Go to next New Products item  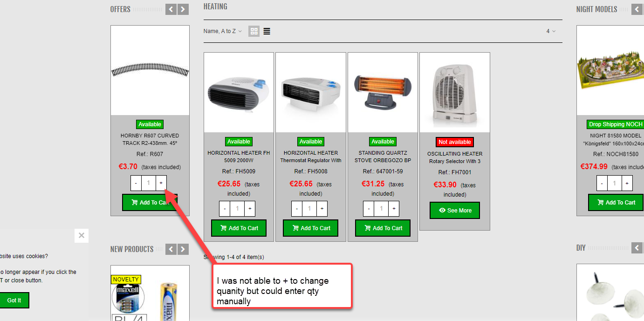(183, 249)
